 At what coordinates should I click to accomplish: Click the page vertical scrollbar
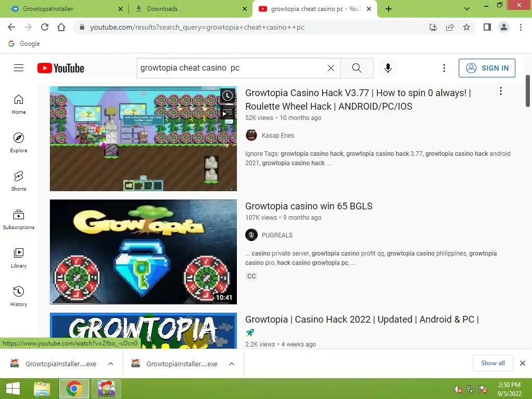(x=528, y=91)
